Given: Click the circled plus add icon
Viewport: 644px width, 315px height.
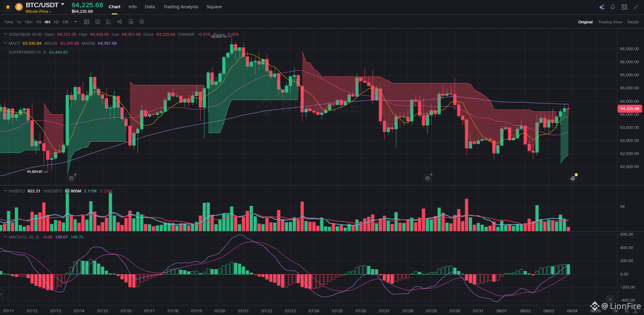Looking at the screenshot, I should [98, 22].
